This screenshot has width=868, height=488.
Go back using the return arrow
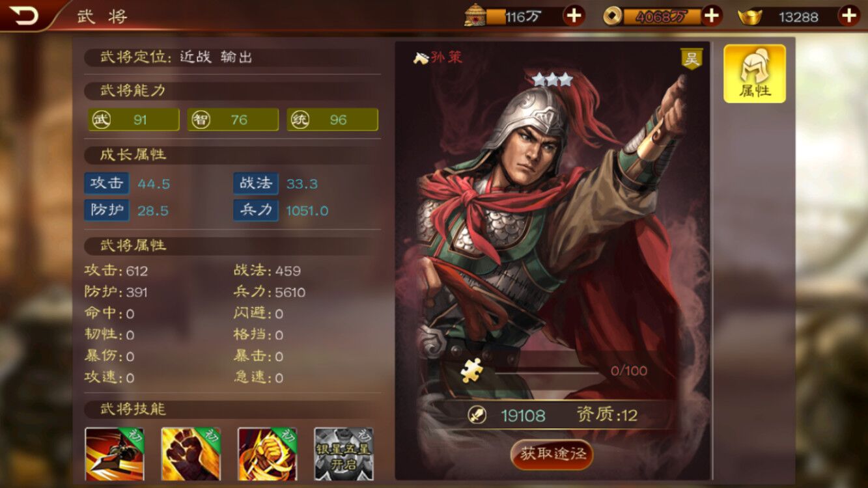tap(25, 15)
